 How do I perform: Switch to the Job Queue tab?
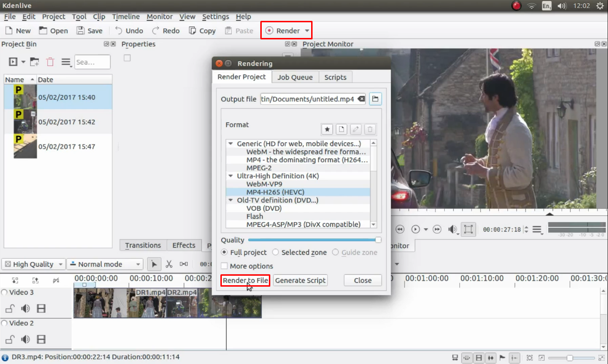point(295,76)
